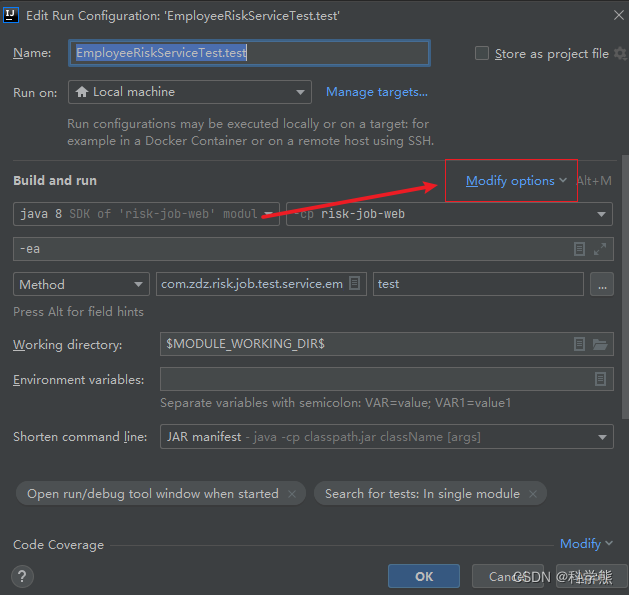Click the OK button
Screen dimensions: 629x595
click(x=424, y=577)
